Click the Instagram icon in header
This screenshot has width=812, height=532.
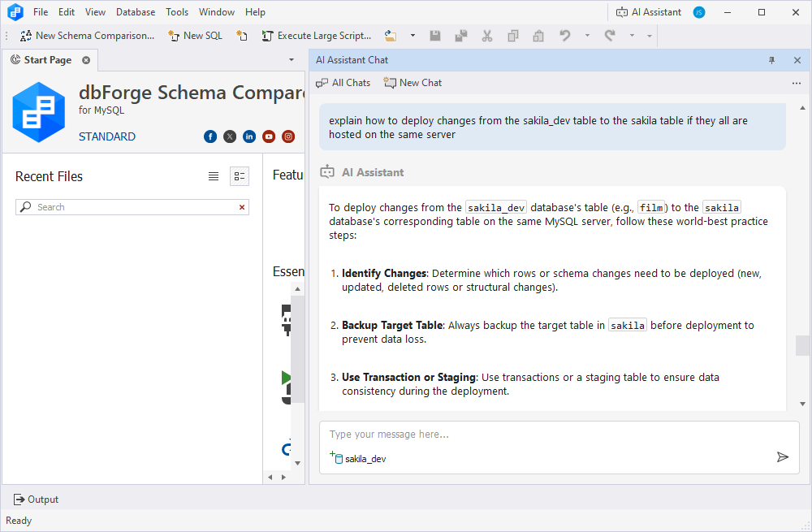(288, 136)
